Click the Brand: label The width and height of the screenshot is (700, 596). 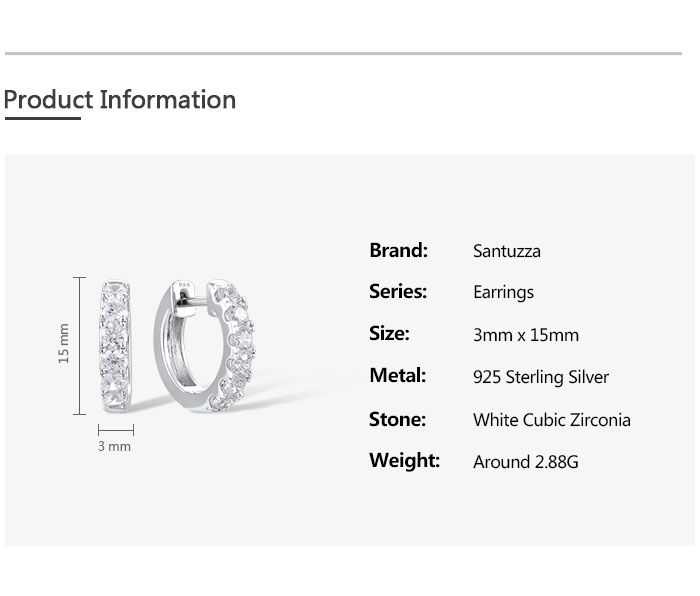coord(398,250)
